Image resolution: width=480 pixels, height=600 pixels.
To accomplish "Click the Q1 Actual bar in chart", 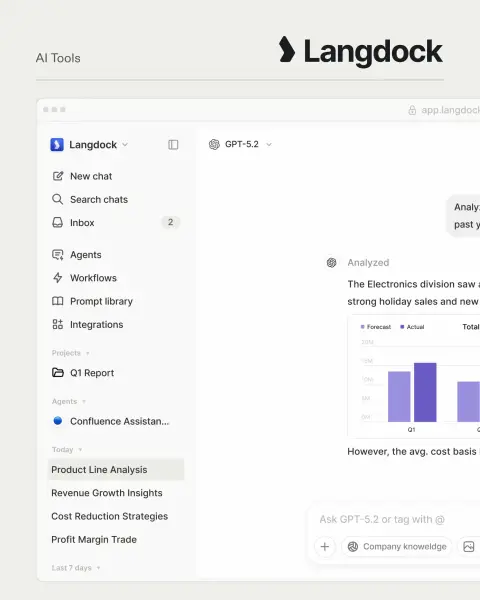I will [425, 392].
